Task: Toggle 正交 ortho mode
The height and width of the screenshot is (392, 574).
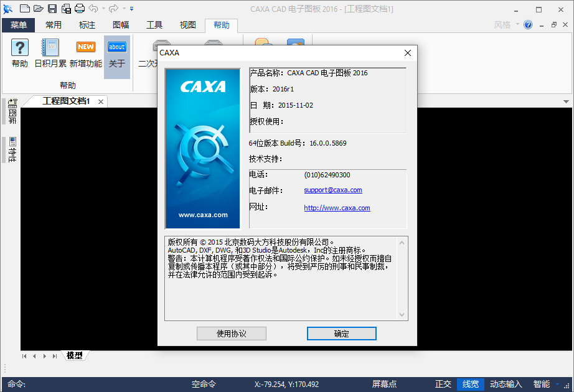Action: [x=443, y=385]
